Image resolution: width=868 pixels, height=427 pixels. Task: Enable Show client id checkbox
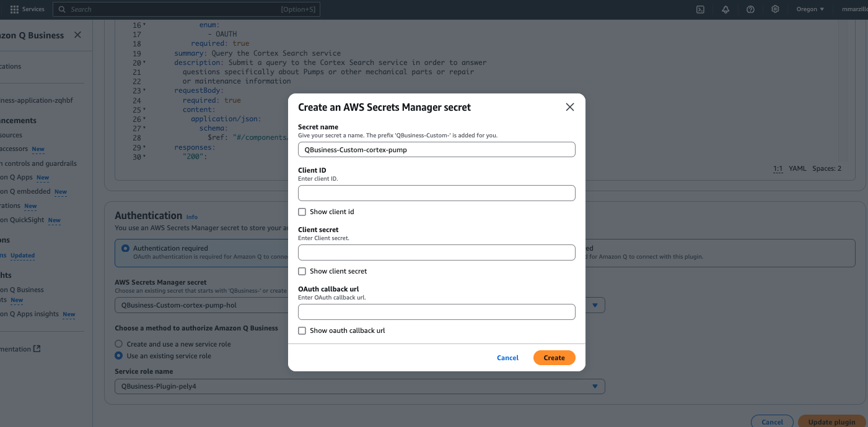coord(302,212)
